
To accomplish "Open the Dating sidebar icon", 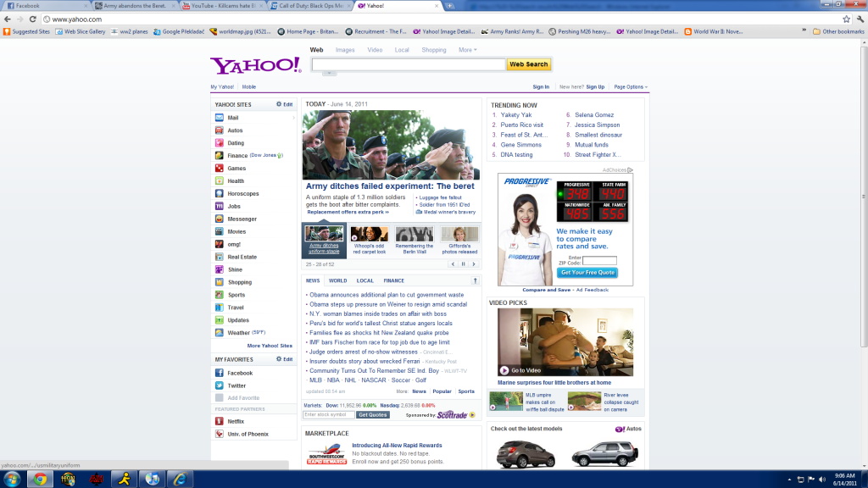I will (x=220, y=142).
